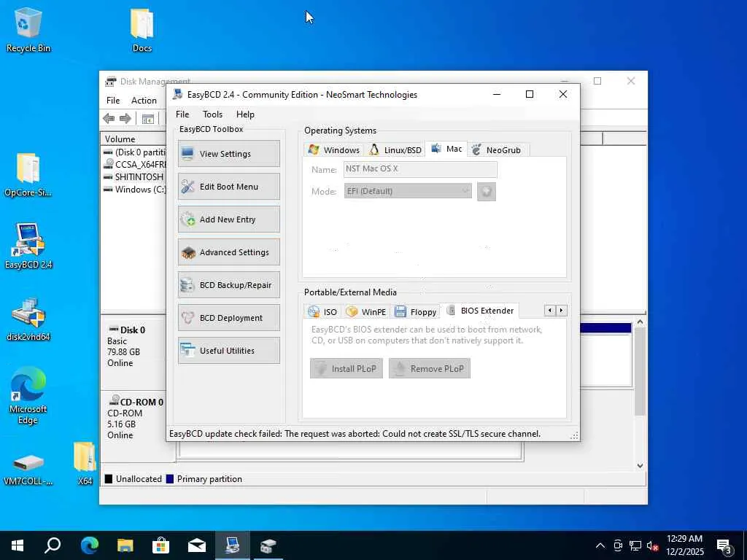
Task: Click EasyBCD taskbar button
Action: 232,545
